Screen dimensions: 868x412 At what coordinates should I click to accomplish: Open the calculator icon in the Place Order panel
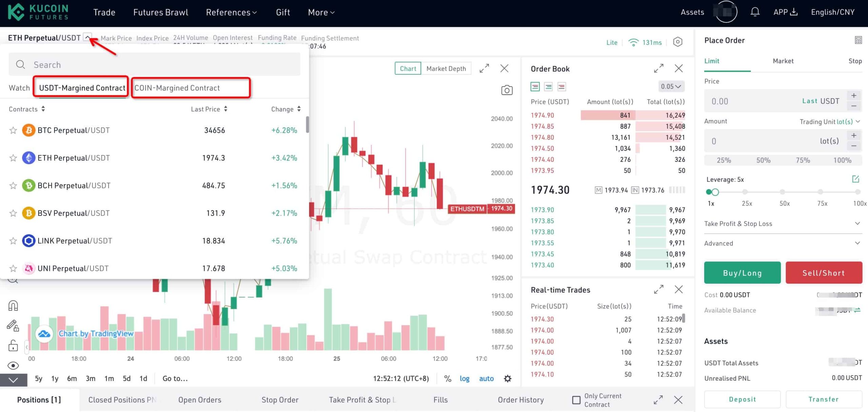point(858,40)
